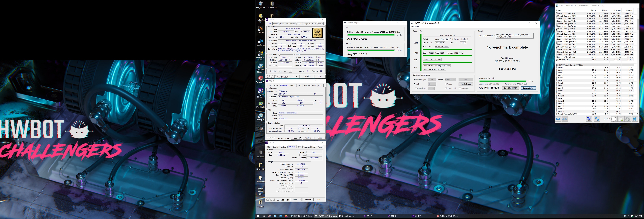The height and width of the screenshot is (219, 644).
Task: Click Tools button in Mainboard CPU-Z
Action: point(295,138)
